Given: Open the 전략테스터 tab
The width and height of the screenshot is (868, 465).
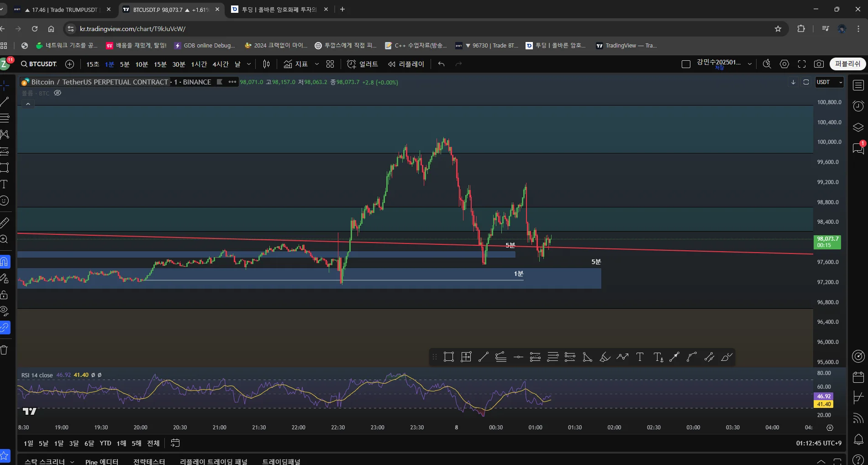Looking at the screenshot, I should click(x=149, y=461).
